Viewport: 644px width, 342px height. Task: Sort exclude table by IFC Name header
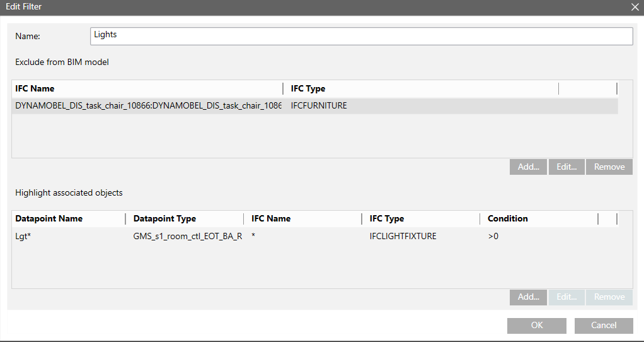pos(35,89)
